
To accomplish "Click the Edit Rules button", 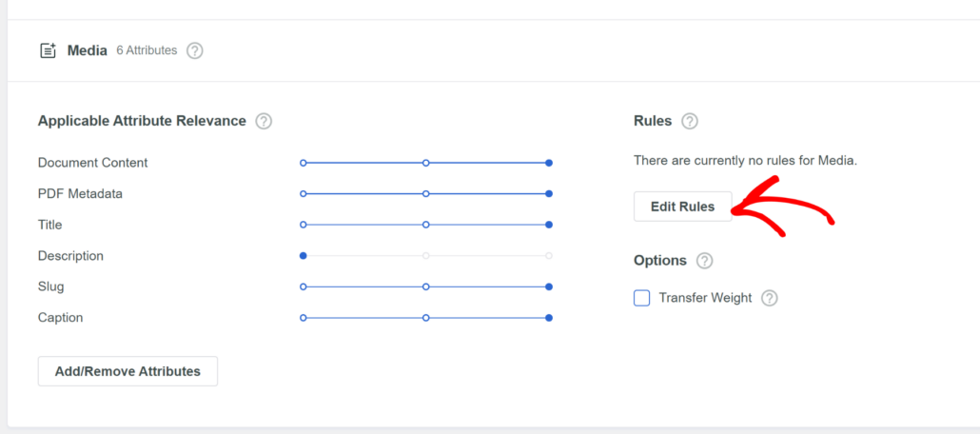I will (682, 207).
